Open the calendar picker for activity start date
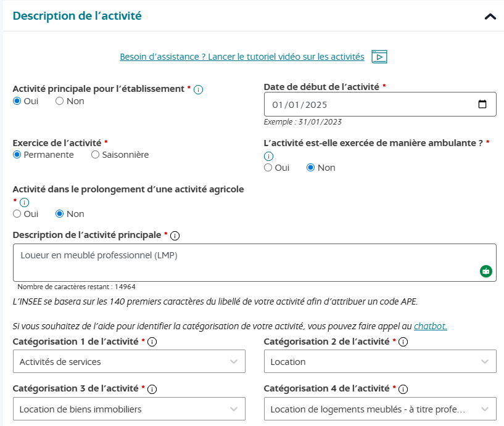Viewport: 504px width, 426px height. (483, 104)
